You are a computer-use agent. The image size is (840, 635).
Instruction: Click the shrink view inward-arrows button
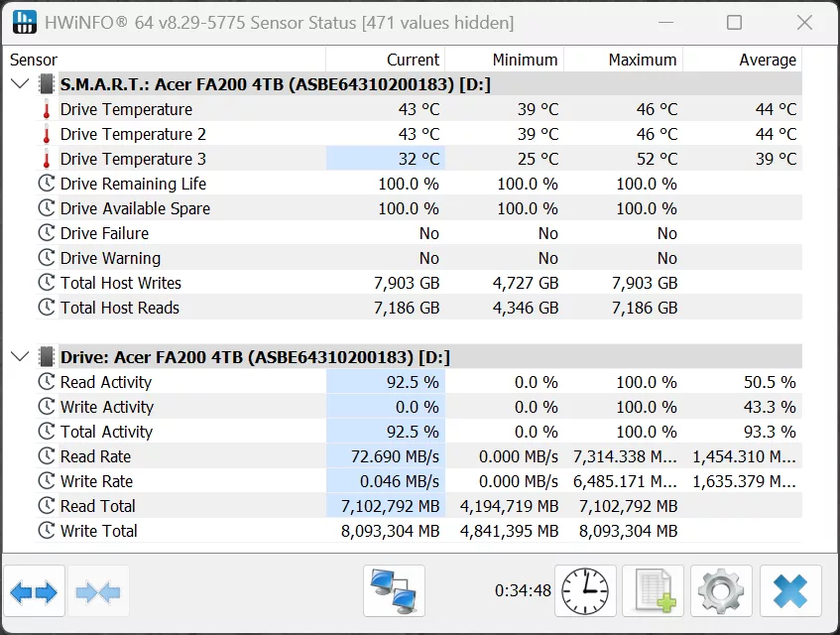click(98, 591)
